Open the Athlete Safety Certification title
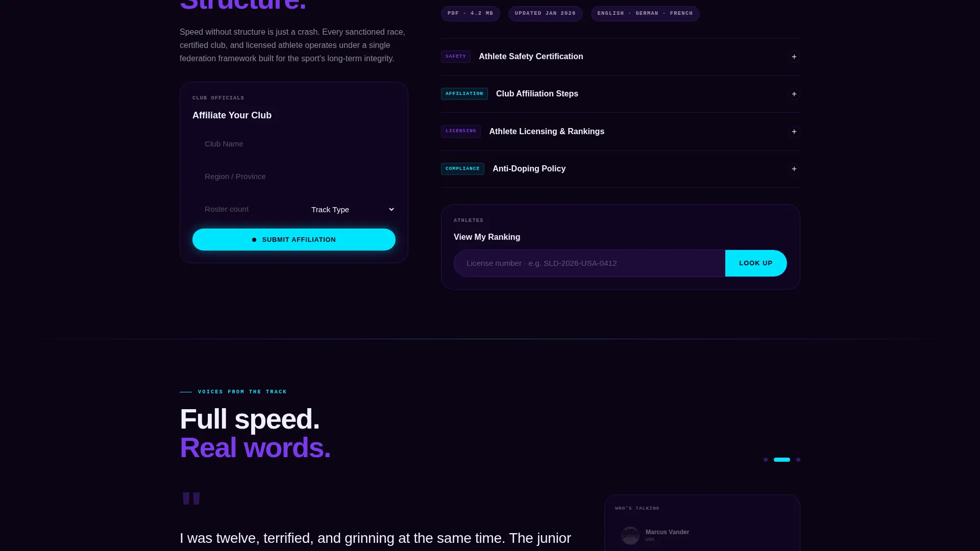 coord(531,57)
